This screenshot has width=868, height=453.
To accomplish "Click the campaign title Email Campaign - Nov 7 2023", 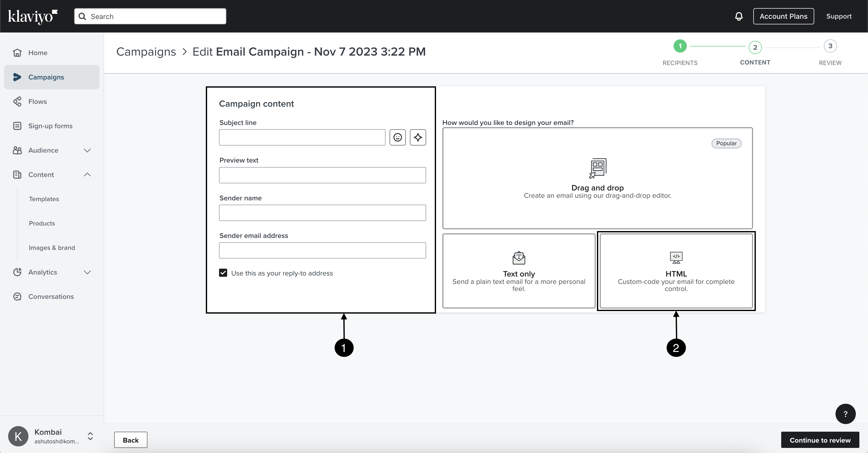I will [x=321, y=52].
